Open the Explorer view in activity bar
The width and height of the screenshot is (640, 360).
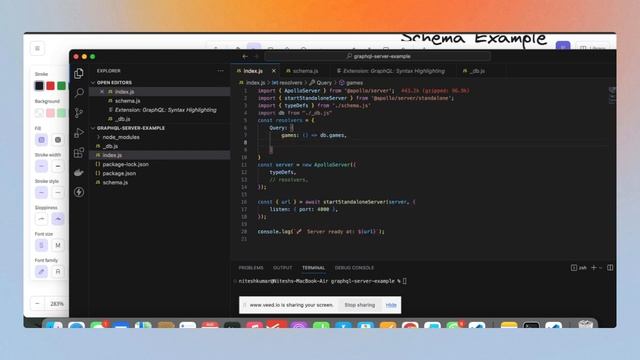(79, 73)
